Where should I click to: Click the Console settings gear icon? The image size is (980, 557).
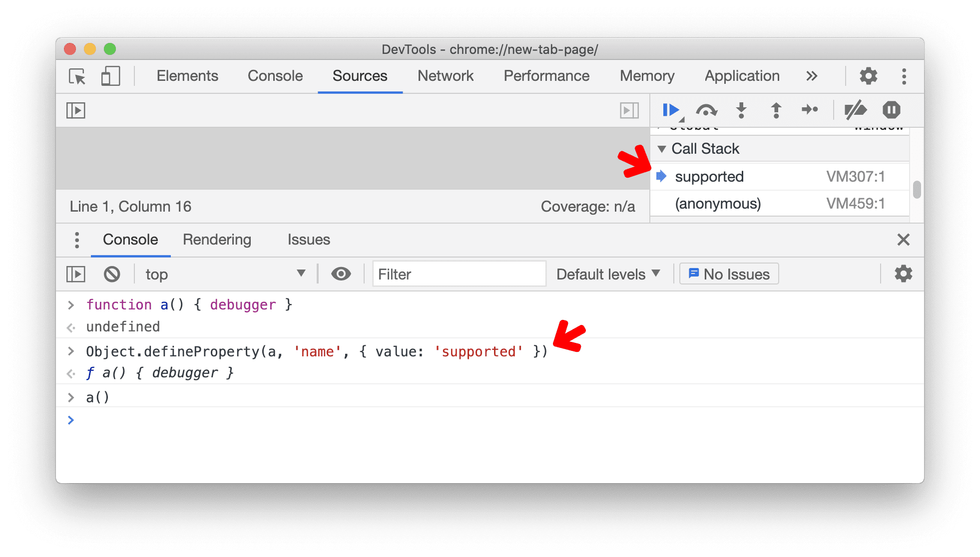[x=903, y=273]
